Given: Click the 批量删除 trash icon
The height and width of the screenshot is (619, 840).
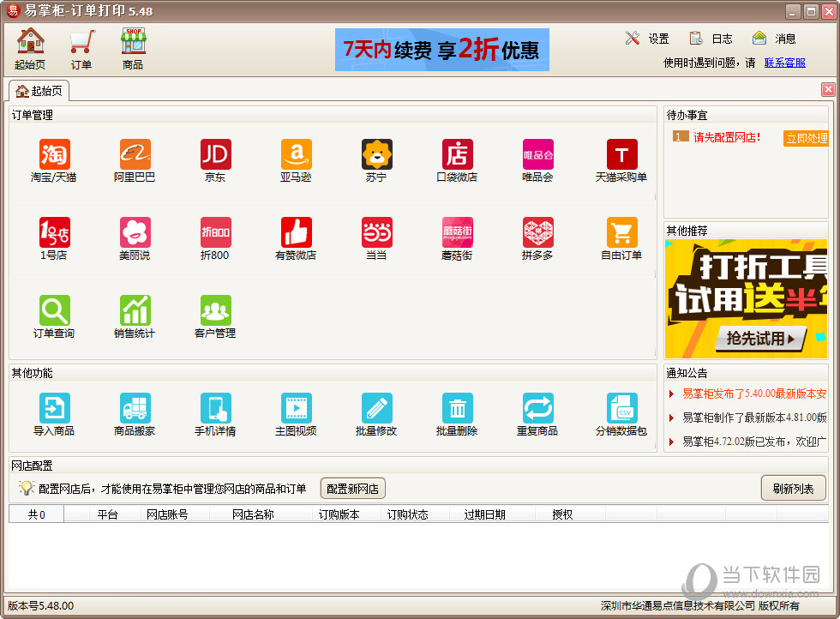Looking at the screenshot, I should [x=457, y=408].
